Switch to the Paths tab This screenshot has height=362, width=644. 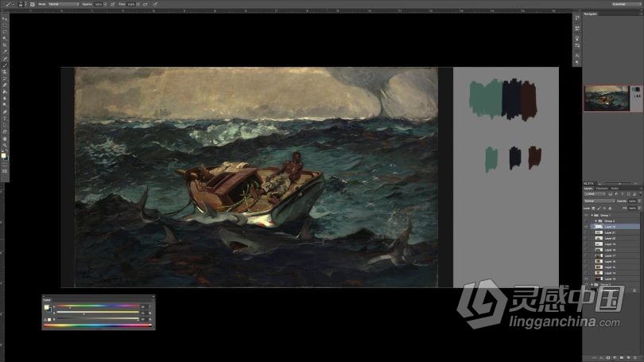[615, 189]
